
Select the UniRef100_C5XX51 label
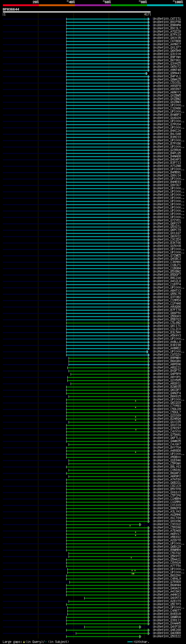tap(167, 83)
